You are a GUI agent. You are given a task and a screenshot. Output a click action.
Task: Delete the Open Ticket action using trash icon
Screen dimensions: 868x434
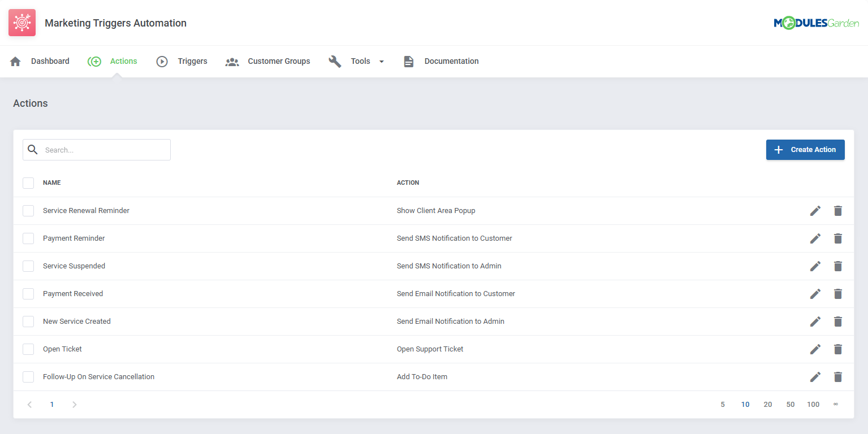pyautogui.click(x=838, y=349)
